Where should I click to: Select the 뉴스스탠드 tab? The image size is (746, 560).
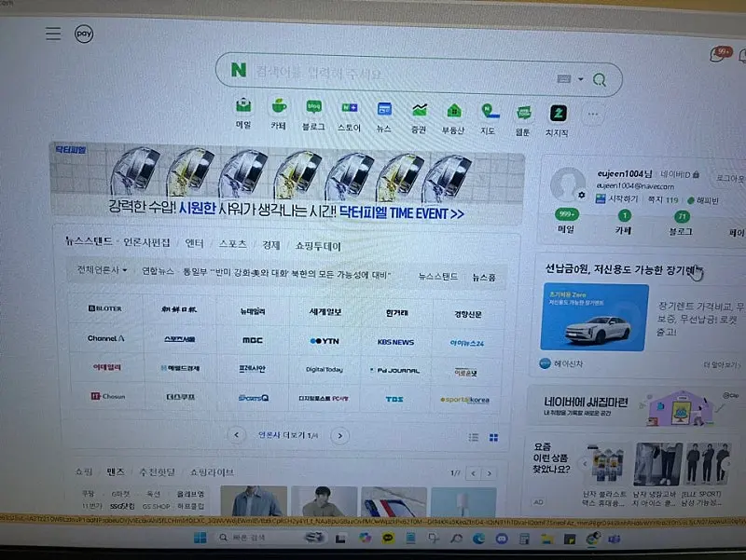[89, 241]
